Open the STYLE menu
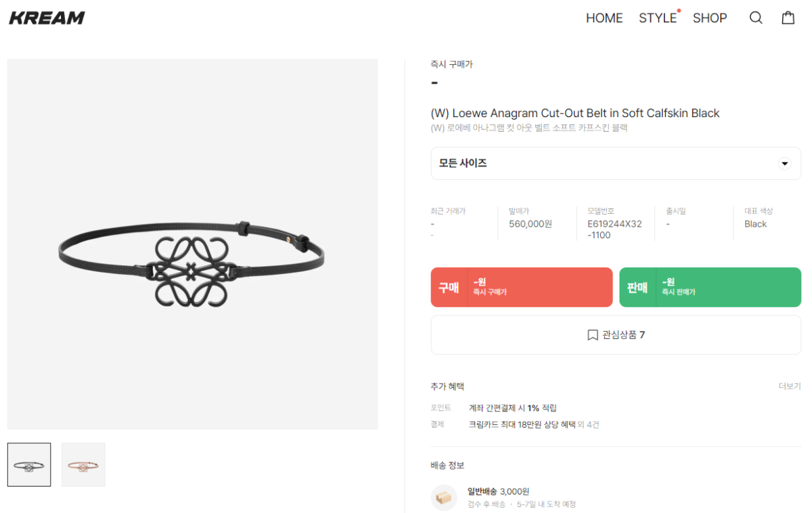 coord(658,18)
